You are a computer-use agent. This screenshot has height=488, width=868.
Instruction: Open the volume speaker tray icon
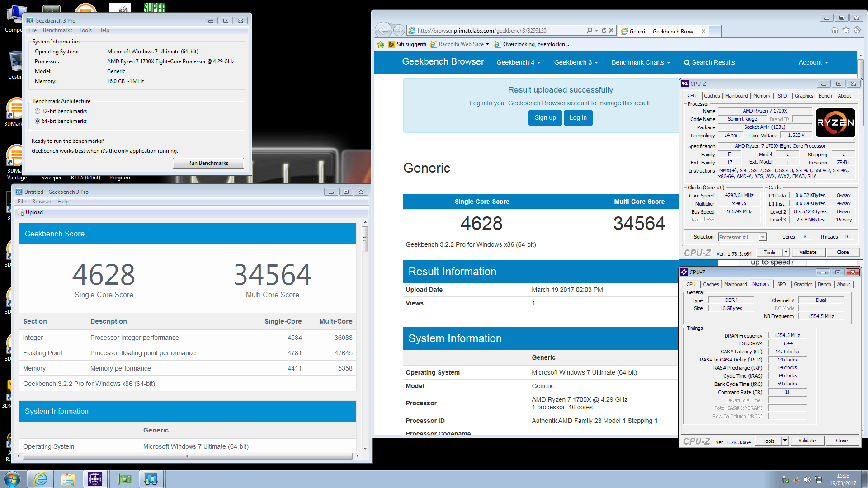(x=807, y=479)
